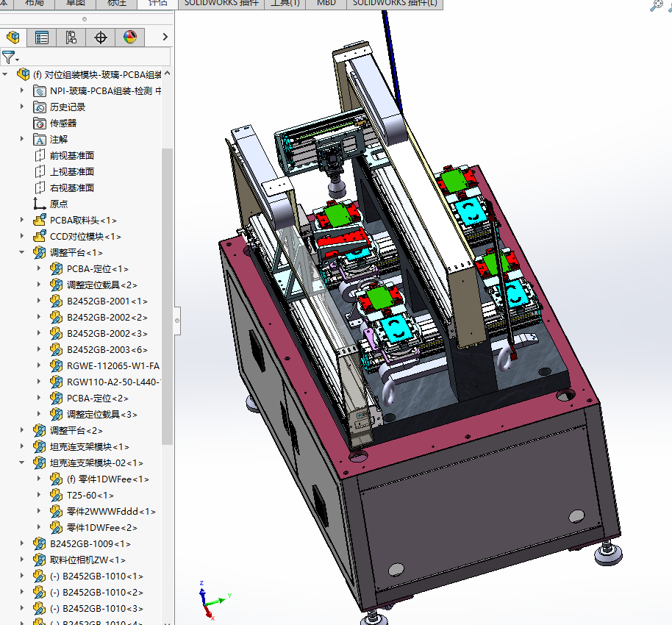The height and width of the screenshot is (625, 672).
Task: Open the PropertyManager tab icon
Action: coord(42,37)
